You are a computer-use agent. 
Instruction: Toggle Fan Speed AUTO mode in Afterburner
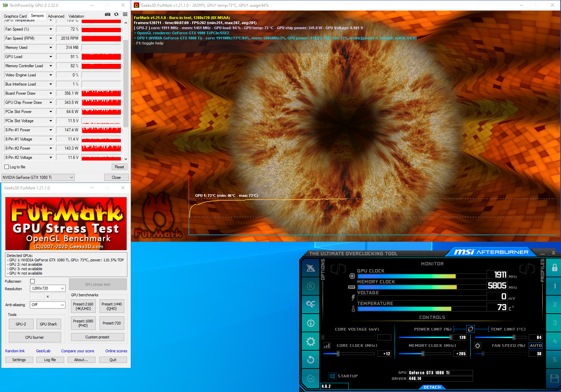coord(536,346)
